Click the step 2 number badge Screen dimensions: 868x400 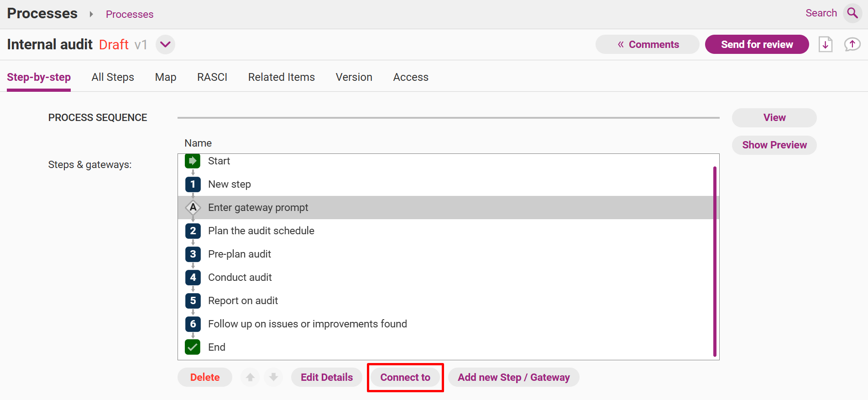(193, 231)
